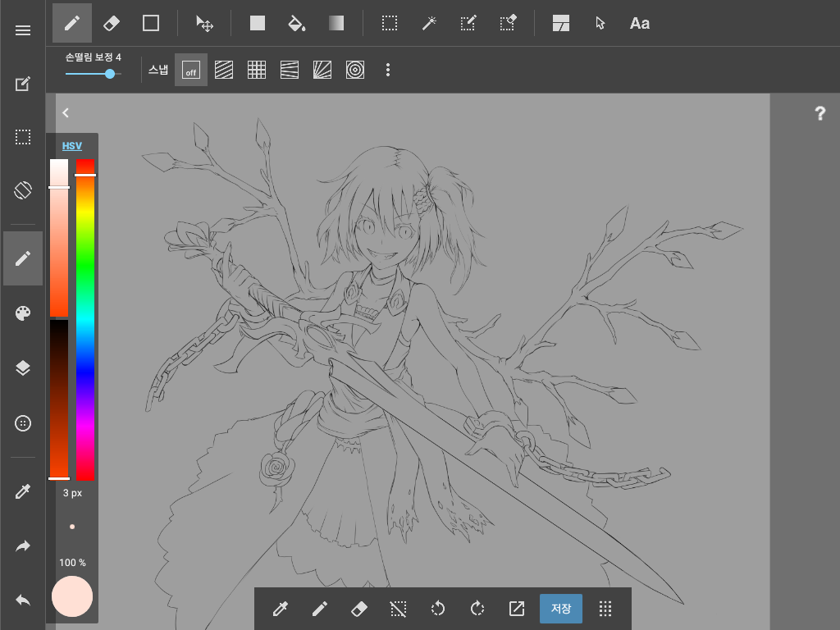Select the Magic Wand tool
The image size is (840, 630).
[x=428, y=23]
